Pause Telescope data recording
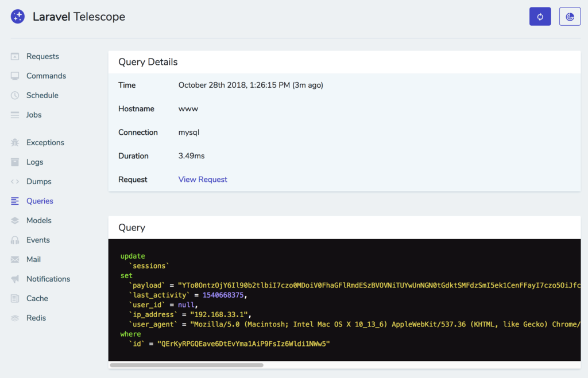The image size is (588, 378). 540,16
